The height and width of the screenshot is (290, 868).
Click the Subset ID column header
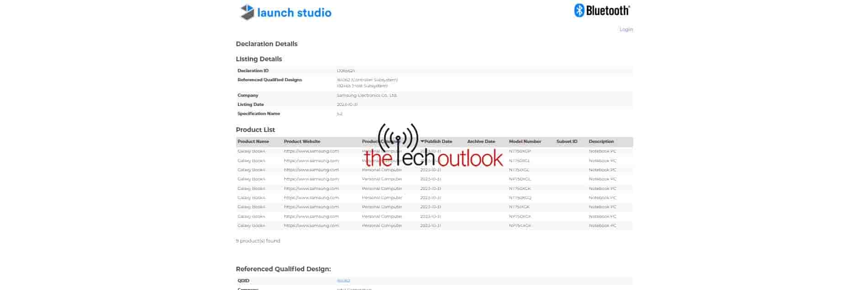point(567,142)
